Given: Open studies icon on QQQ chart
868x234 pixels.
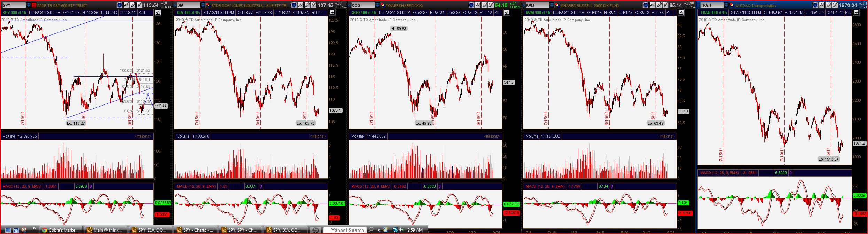Looking at the screenshot, I should pos(478,5).
